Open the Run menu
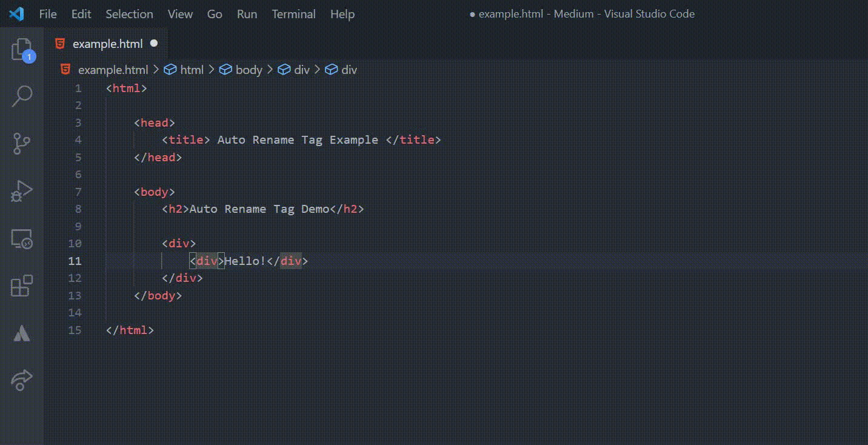Image resolution: width=868 pixels, height=445 pixels. coord(247,14)
